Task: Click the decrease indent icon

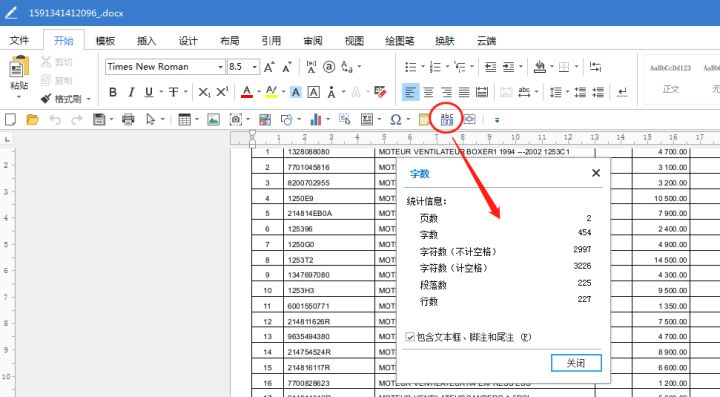Action: (490, 67)
